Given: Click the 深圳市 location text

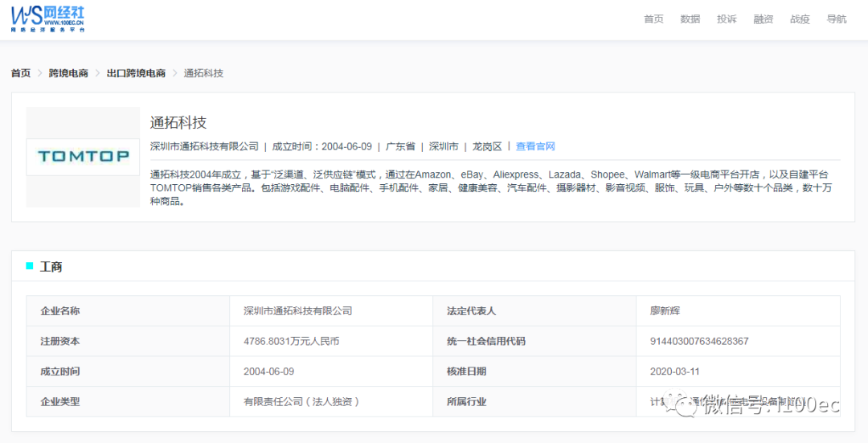Looking at the screenshot, I should (x=444, y=146).
